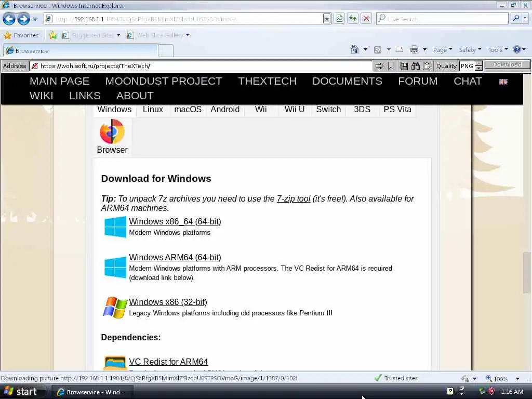This screenshot has width=532, height=399.
Task: Refresh the page with the green arrows icon
Action: coord(353,19)
